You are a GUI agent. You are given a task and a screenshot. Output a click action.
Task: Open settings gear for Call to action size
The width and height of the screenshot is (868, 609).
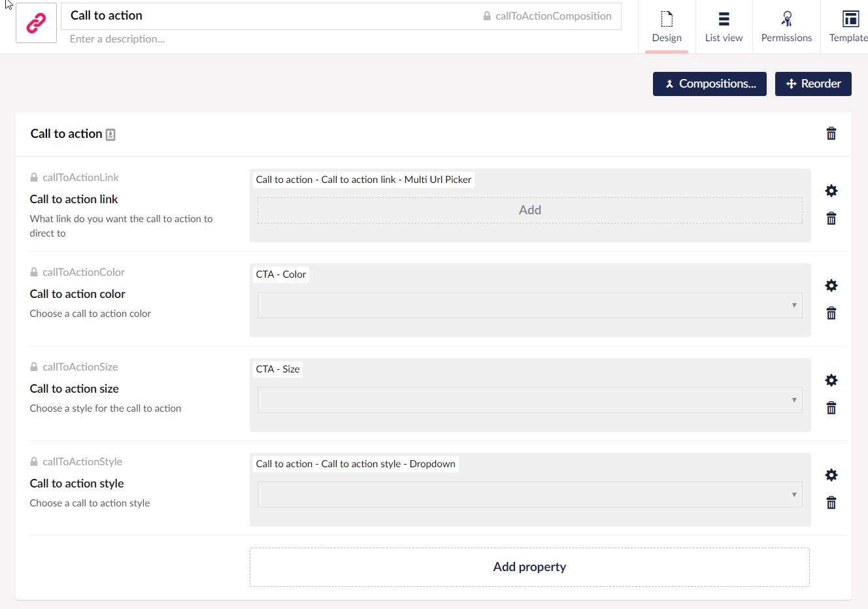pyautogui.click(x=831, y=380)
